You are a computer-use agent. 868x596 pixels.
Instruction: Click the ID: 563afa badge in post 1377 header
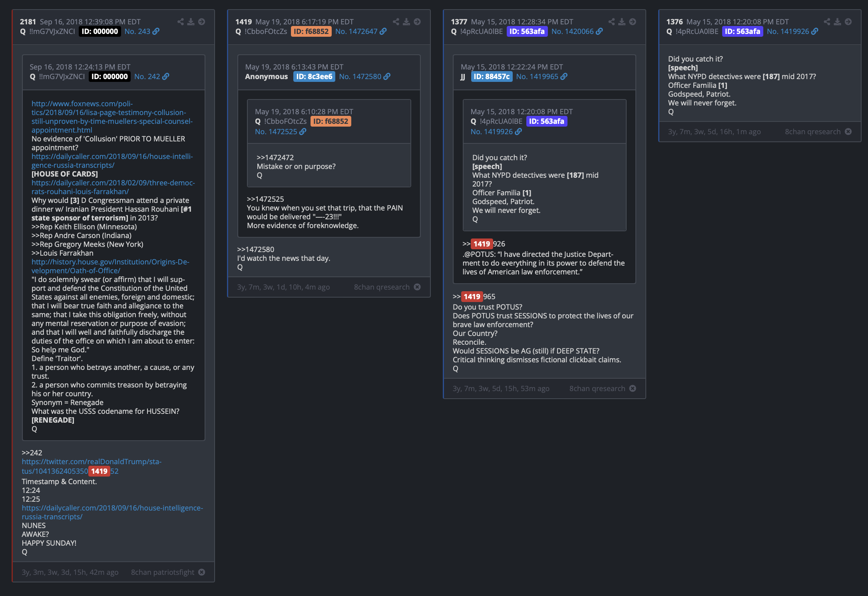(527, 31)
